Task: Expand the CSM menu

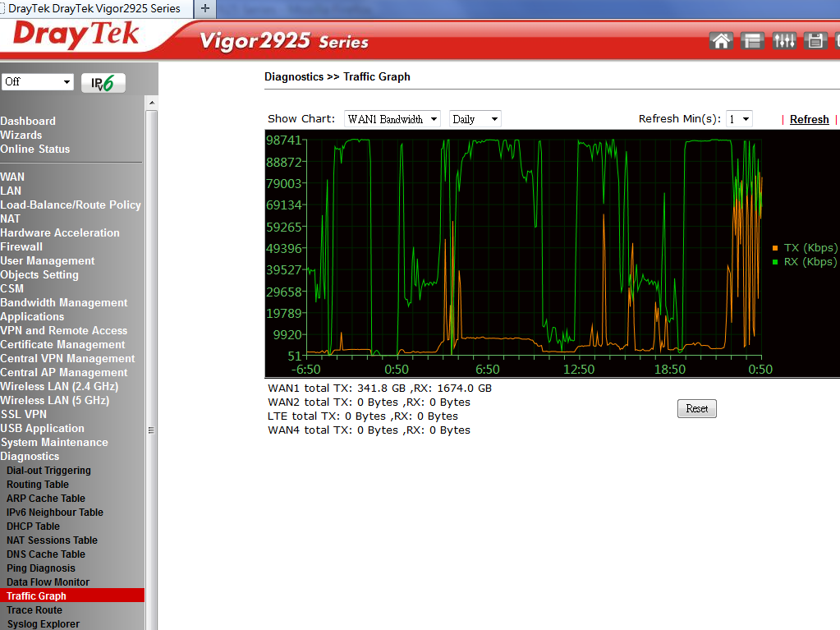Action: pyautogui.click(x=11, y=288)
